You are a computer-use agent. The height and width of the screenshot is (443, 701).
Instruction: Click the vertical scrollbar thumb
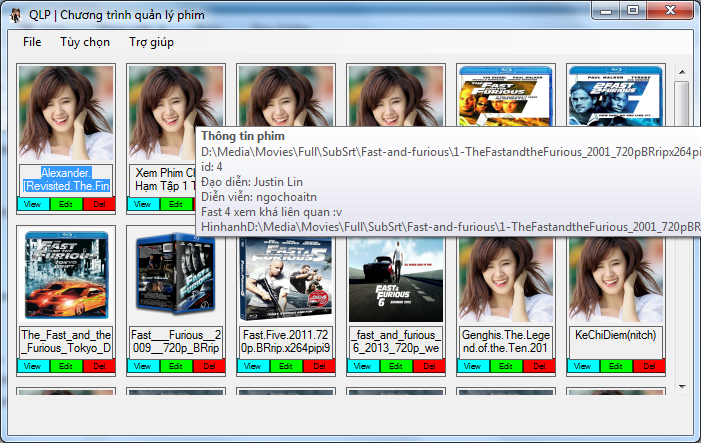pos(682,103)
